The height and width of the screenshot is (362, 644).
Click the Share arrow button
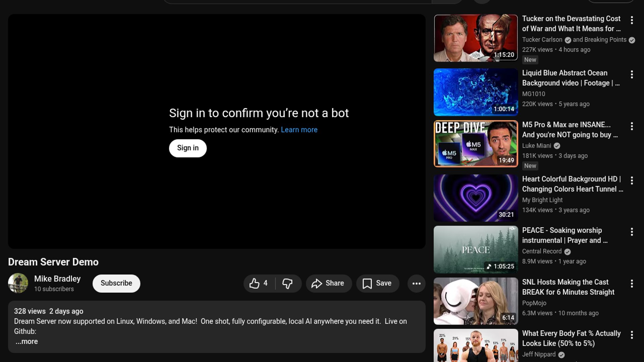(x=328, y=284)
